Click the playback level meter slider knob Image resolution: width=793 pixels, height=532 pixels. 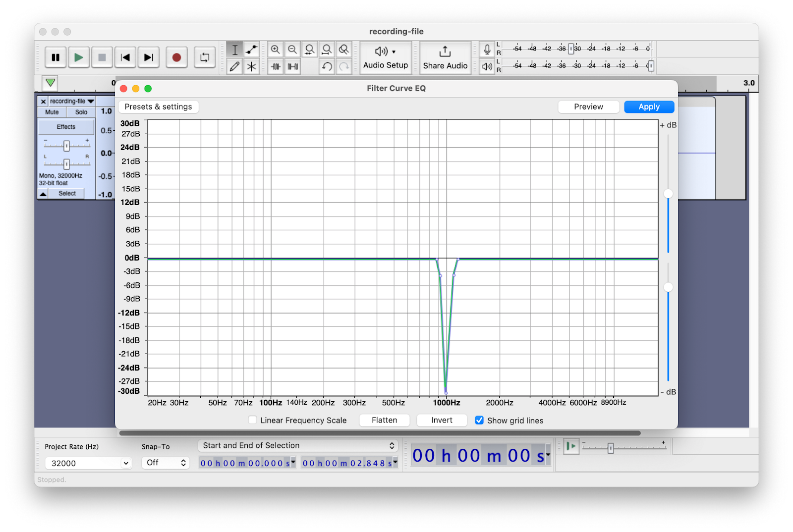point(651,66)
